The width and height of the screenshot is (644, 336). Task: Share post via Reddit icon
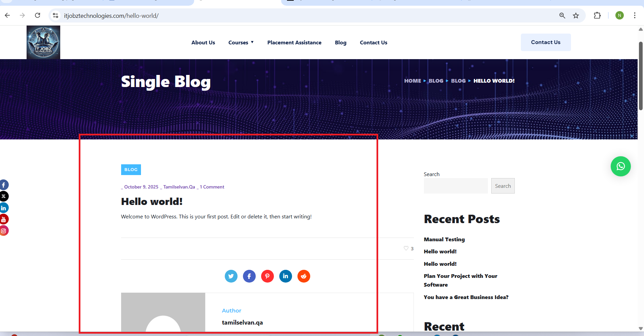click(304, 276)
